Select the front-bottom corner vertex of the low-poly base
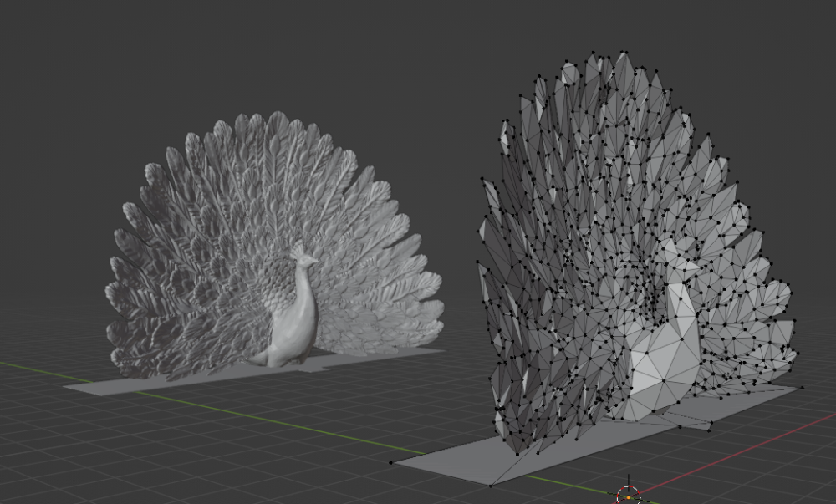Viewport: 836px width, 504px height. [491, 484]
